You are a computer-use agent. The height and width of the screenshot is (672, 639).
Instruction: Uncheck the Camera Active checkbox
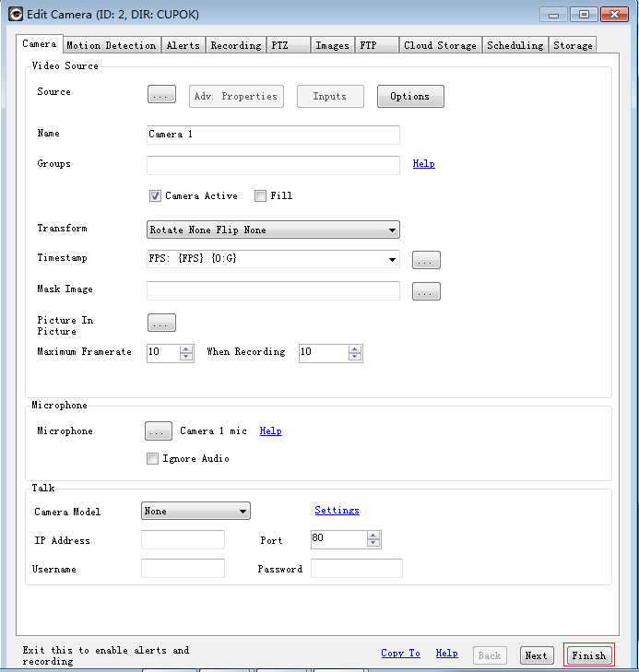155,196
